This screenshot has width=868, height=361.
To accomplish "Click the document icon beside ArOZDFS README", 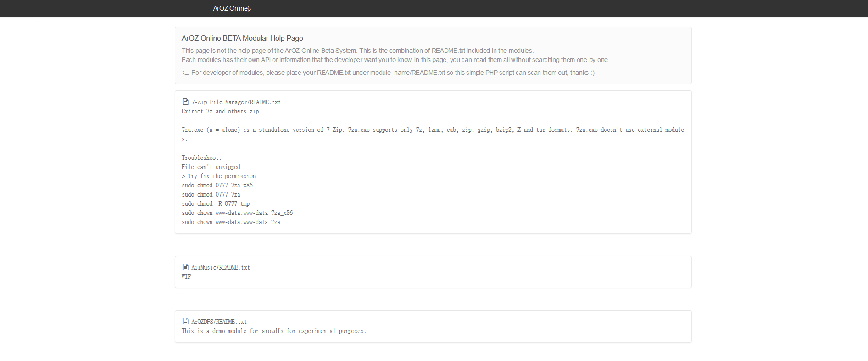I will pos(185,321).
